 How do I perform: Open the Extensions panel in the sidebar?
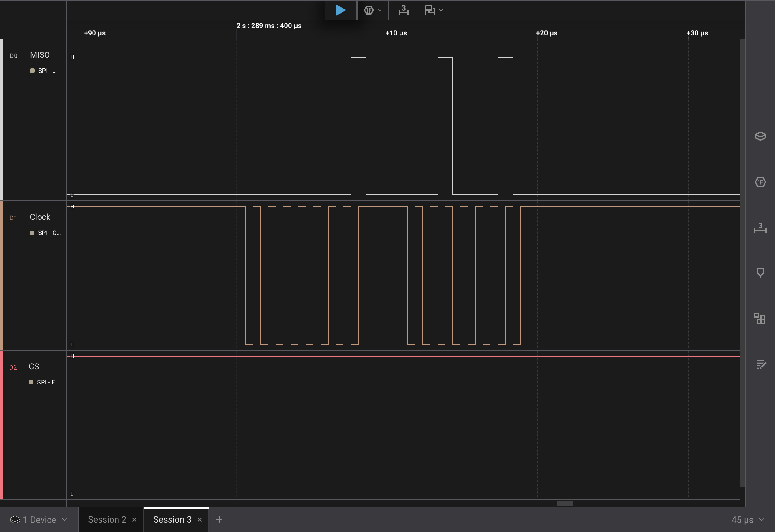click(x=761, y=319)
